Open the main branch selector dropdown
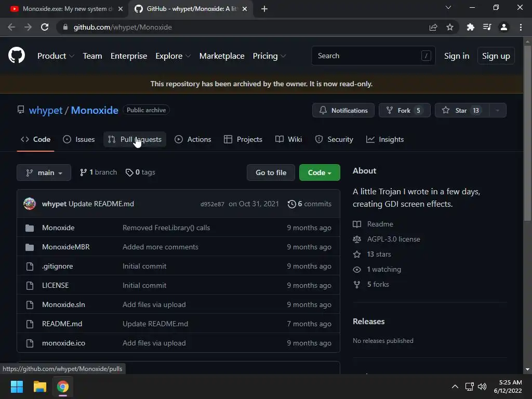 tap(44, 172)
